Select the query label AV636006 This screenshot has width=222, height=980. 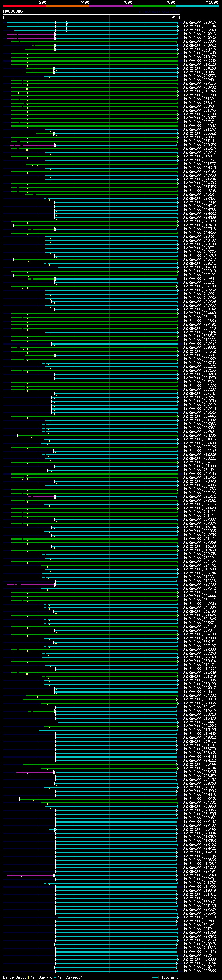pos(13,11)
